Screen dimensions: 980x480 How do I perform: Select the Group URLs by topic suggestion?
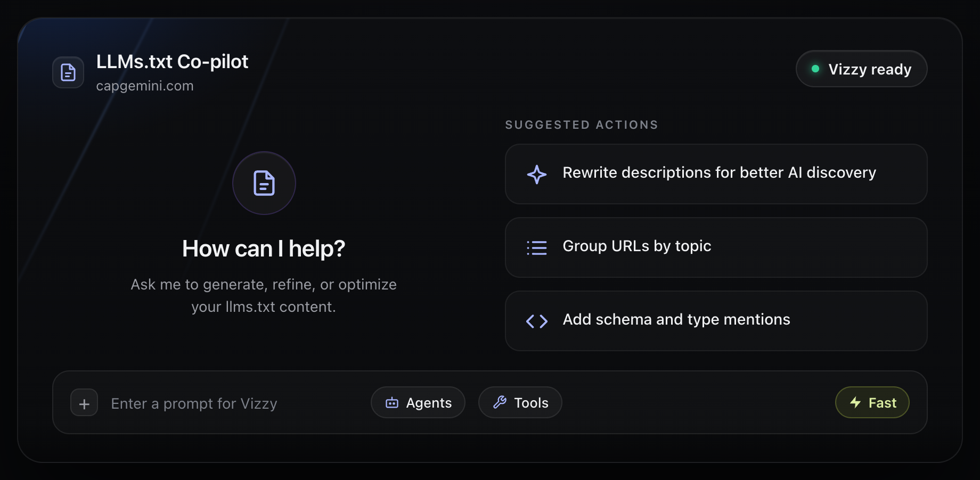(x=716, y=247)
